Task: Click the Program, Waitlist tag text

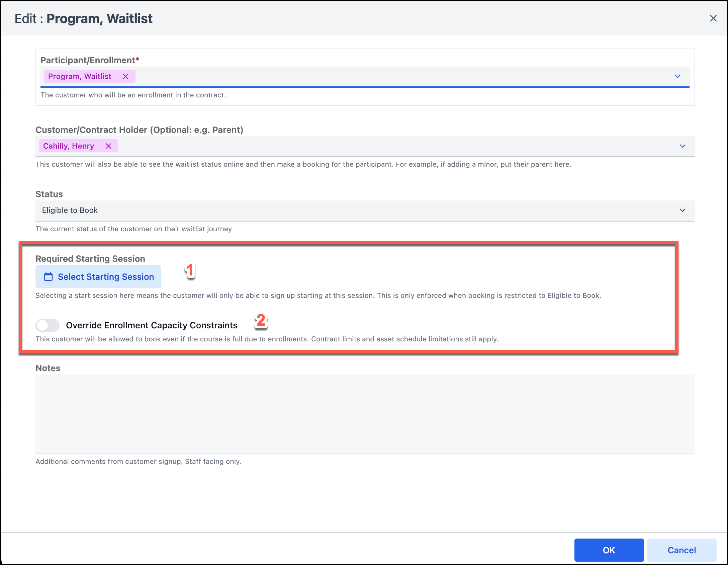Action: tap(80, 77)
